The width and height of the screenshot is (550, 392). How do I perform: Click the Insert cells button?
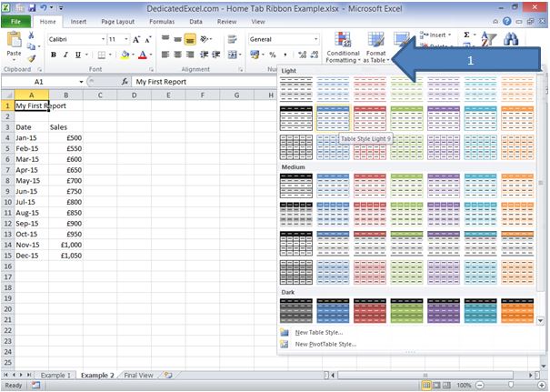click(435, 35)
